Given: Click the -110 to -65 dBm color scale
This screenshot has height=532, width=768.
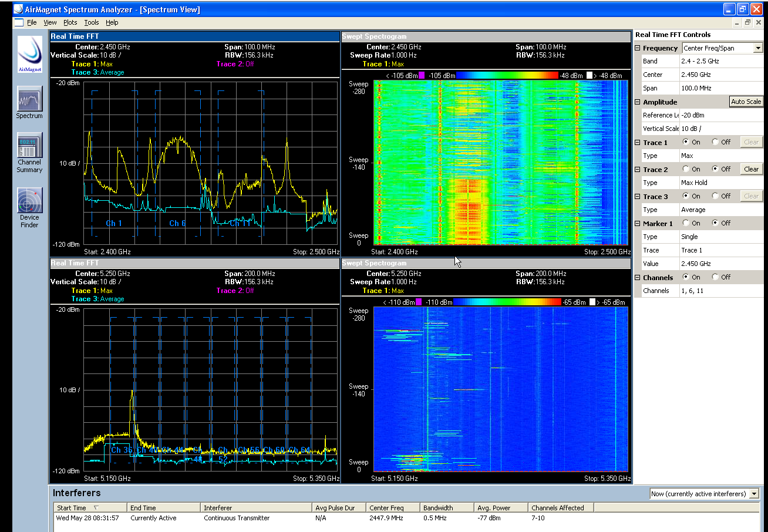Looking at the screenshot, I should pos(507,302).
